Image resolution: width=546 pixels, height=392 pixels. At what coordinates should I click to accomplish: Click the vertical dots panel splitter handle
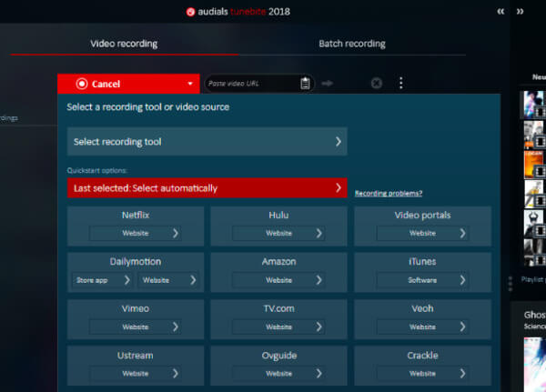[511, 284]
